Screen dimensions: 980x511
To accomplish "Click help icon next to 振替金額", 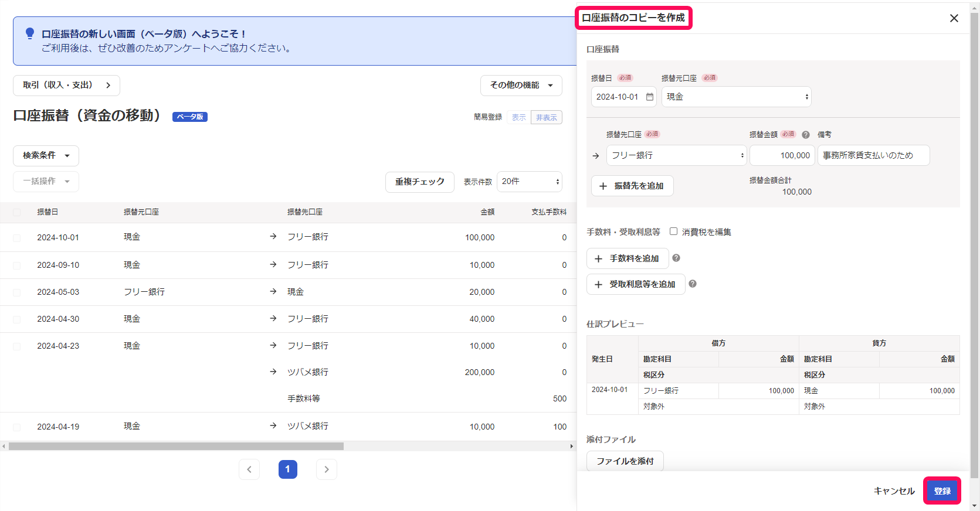I will coord(806,135).
